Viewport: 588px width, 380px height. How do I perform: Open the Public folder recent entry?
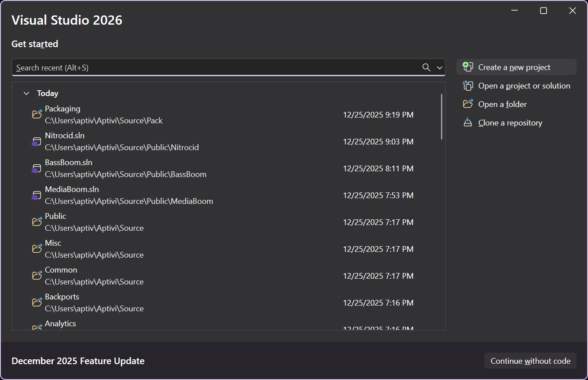(x=55, y=216)
